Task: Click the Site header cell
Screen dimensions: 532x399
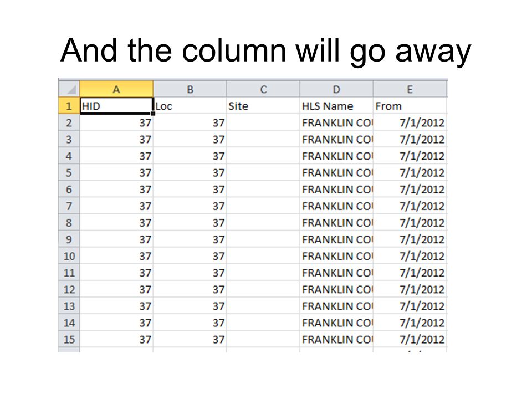Action: (x=263, y=106)
